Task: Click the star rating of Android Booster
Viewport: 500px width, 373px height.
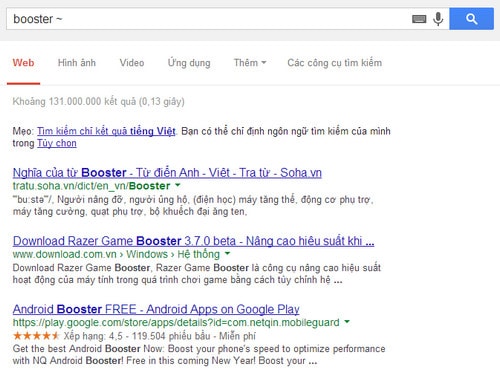Action: click(x=36, y=336)
